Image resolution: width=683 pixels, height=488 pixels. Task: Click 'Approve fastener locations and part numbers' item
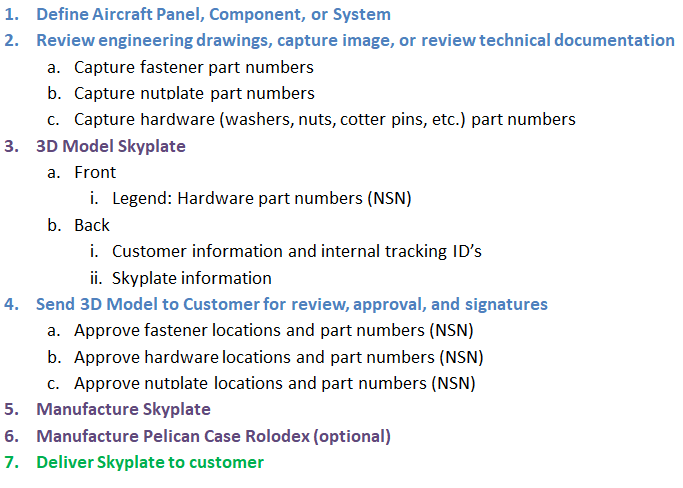coord(274,331)
